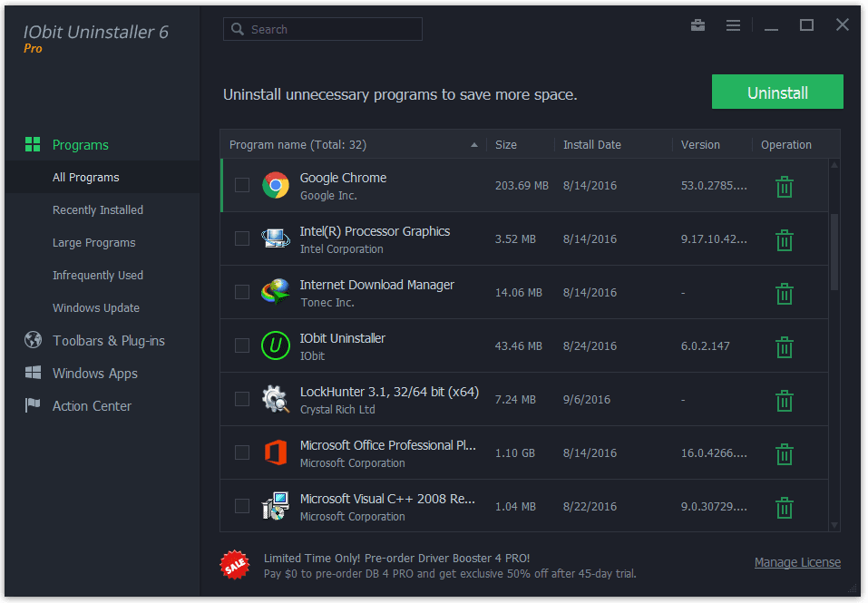Click trash icon for Intel(R) Processor Graphics
This screenshot has width=868, height=603.
coord(784,240)
